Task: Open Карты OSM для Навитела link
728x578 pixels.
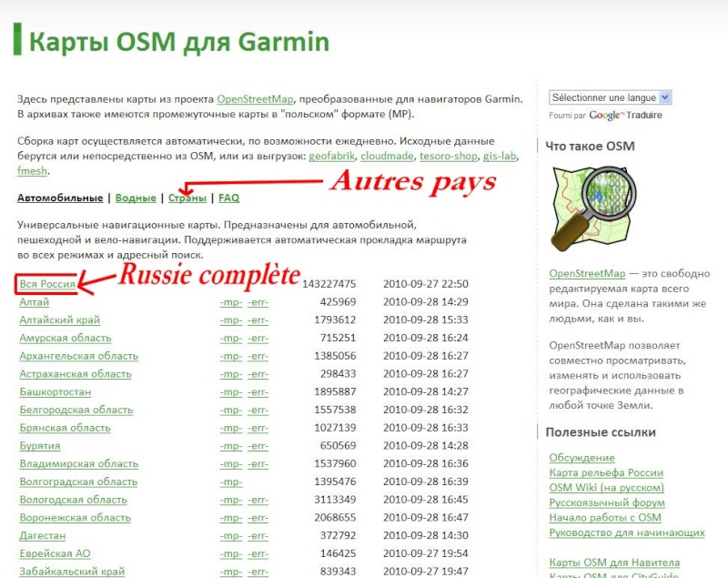Action: tap(614, 563)
